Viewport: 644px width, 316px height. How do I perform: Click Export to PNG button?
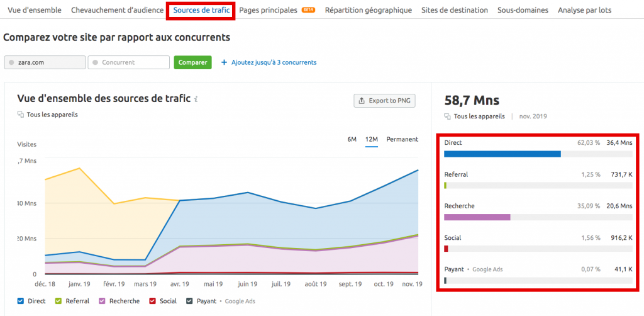[x=384, y=101]
